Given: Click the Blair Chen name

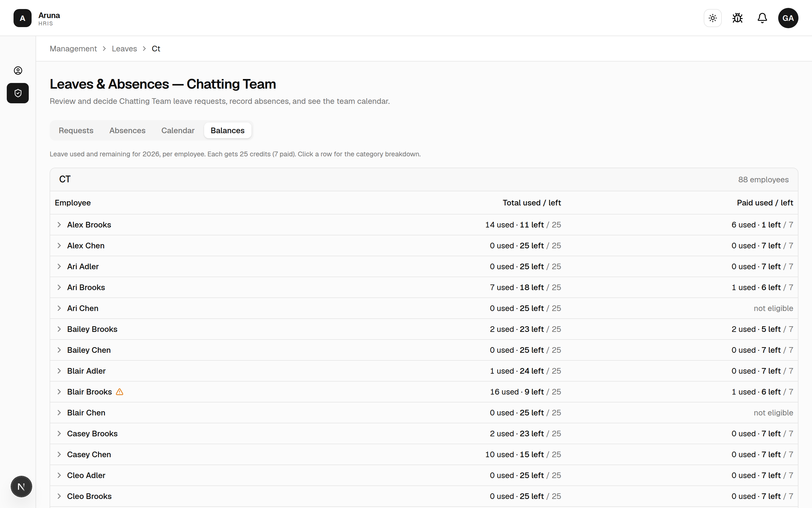Looking at the screenshot, I should (x=86, y=413).
